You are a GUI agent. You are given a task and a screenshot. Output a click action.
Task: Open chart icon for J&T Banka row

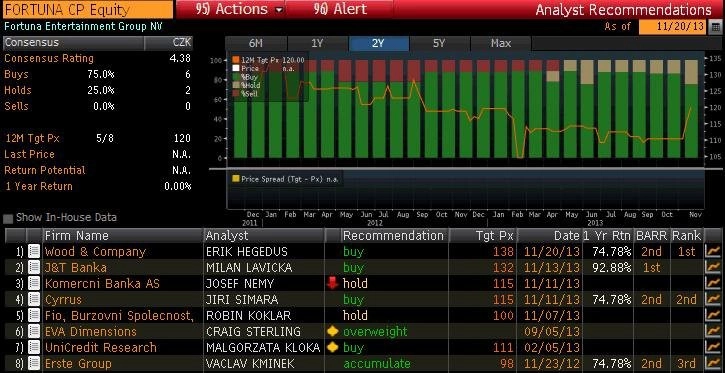(x=713, y=268)
